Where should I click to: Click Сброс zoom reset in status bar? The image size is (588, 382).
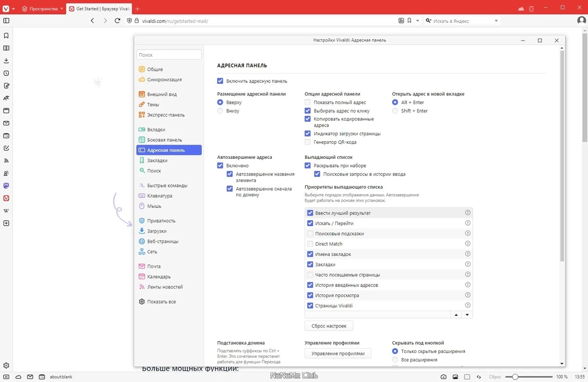point(495,377)
